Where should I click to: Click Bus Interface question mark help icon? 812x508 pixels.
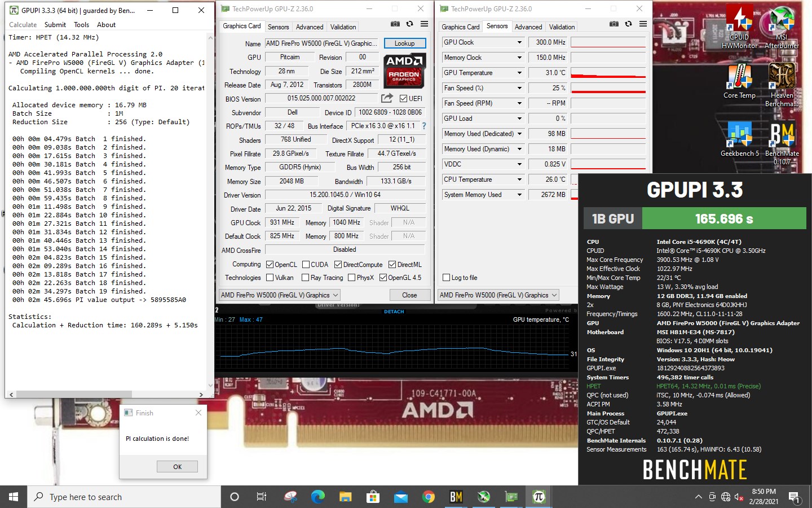click(x=424, y=126)
